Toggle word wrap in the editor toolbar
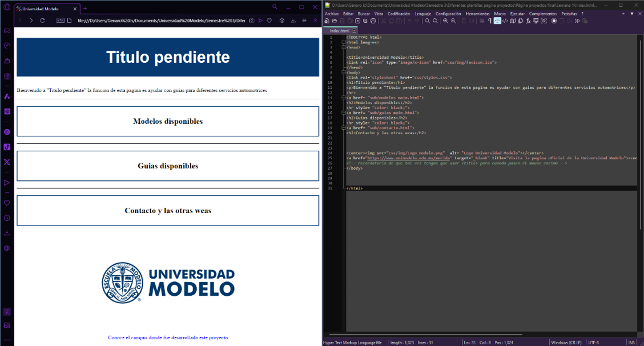This screenshot has width=644, height=346. 481,21
